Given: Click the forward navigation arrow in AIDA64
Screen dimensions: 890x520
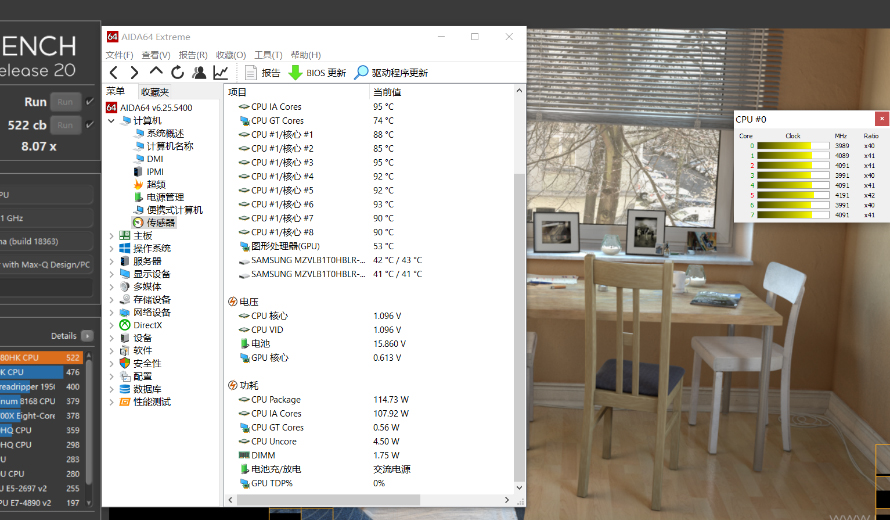Looking at the screenshot, I should (135, 73).
